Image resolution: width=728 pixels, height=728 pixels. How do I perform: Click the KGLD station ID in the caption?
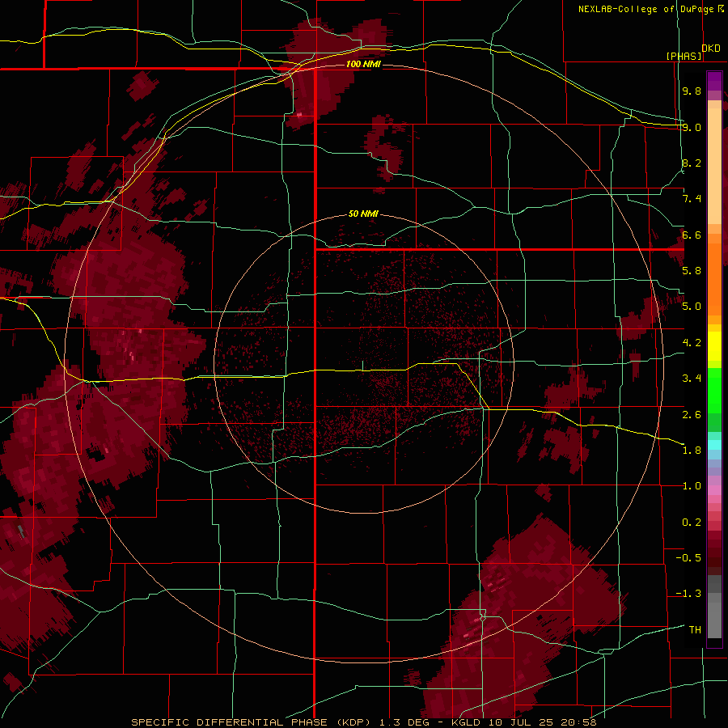click(x=468, y=722)
